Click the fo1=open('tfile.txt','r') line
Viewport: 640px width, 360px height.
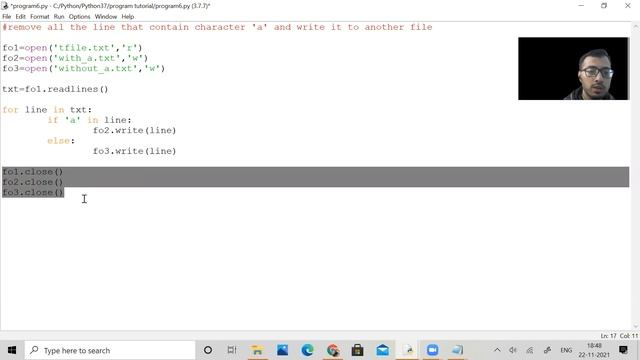click(72, 48)
